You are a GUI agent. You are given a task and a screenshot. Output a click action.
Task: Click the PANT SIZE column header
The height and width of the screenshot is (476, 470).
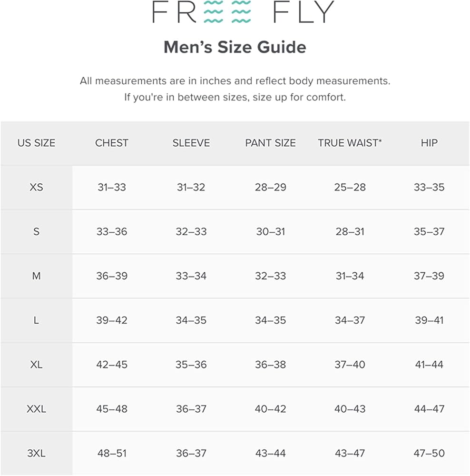pyautogui.click(x=270, y=143)
